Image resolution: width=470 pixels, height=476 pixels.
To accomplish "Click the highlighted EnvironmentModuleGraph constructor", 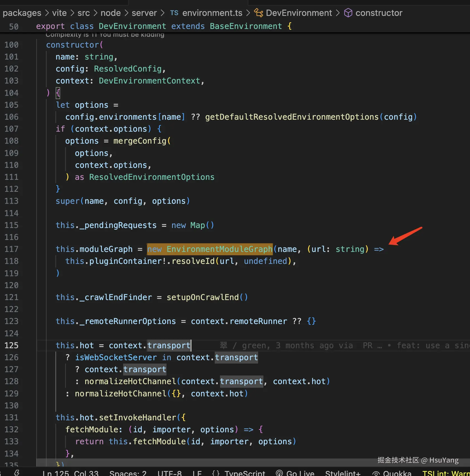I will tap(219, 249).
